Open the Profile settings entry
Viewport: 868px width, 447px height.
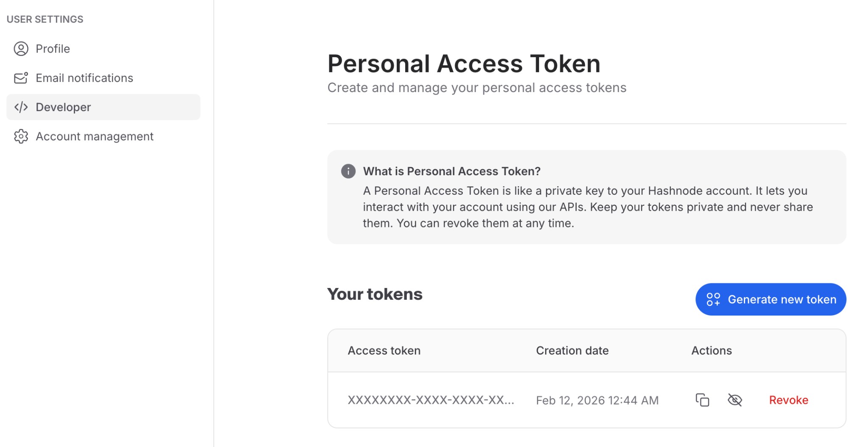53,48
